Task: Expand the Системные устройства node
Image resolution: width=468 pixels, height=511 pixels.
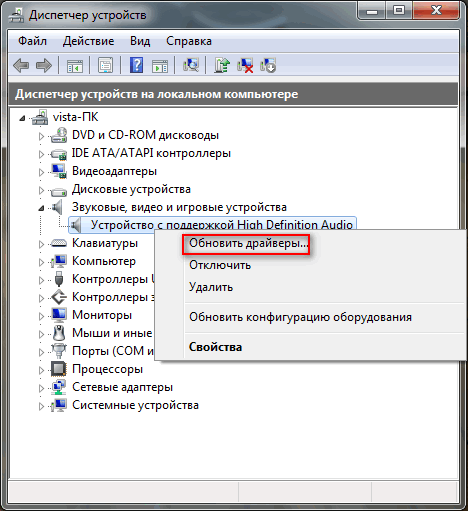Action: pos(41,406)
